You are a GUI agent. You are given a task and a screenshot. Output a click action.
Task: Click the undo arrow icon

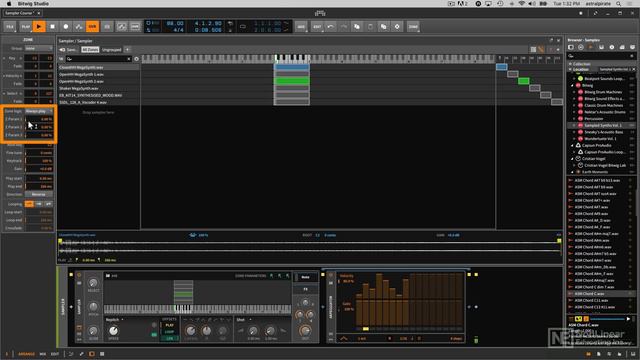point(330,27)
